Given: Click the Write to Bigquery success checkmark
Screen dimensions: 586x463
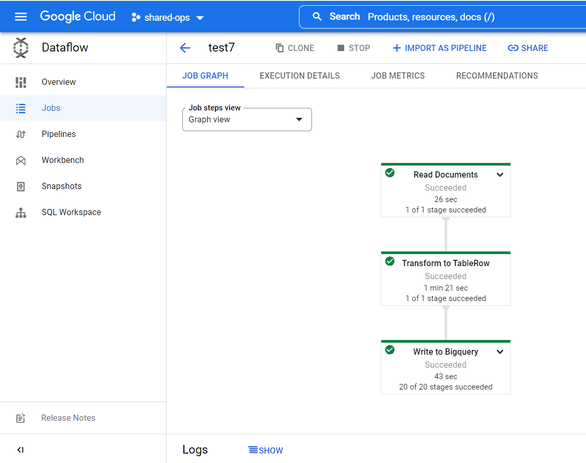Looking at the screenshot, I should (390, 350).
